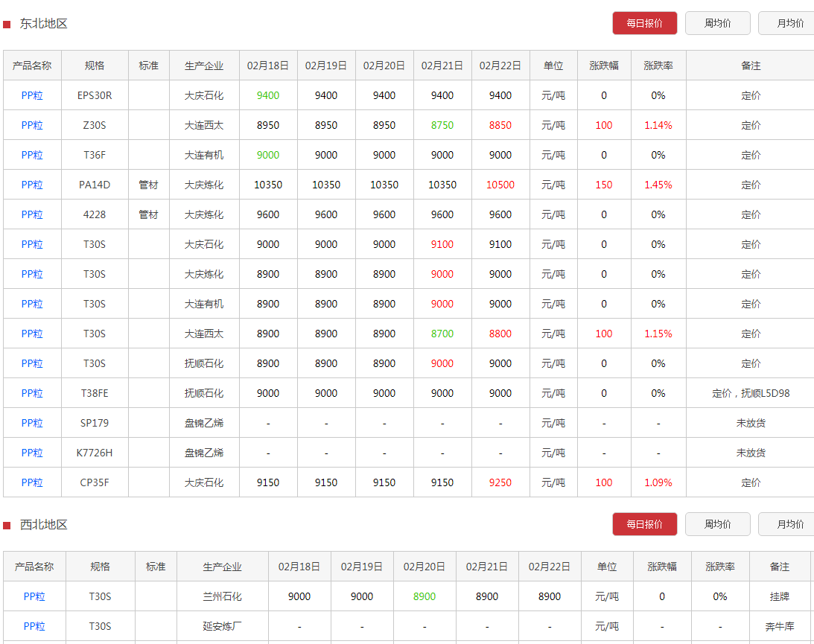Click 1.14% change rate in Z30S row
This screenshot has width=814, height=644.
(x=658, y=125)
